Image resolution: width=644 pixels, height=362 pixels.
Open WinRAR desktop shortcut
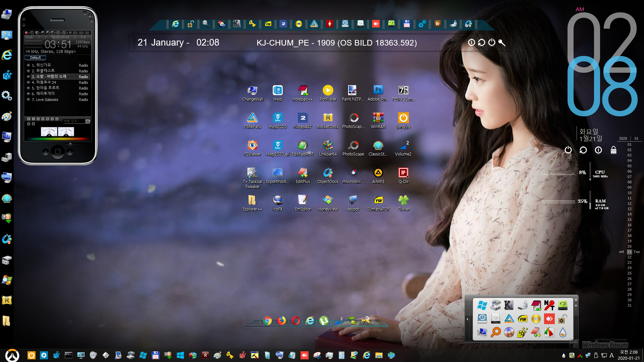click(378, 121)
